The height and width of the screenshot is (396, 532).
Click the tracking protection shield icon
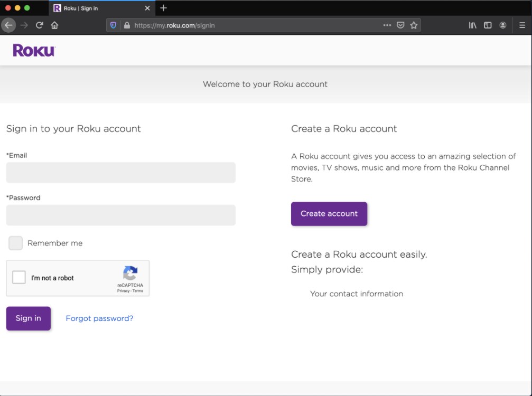(x=113, y=25)
